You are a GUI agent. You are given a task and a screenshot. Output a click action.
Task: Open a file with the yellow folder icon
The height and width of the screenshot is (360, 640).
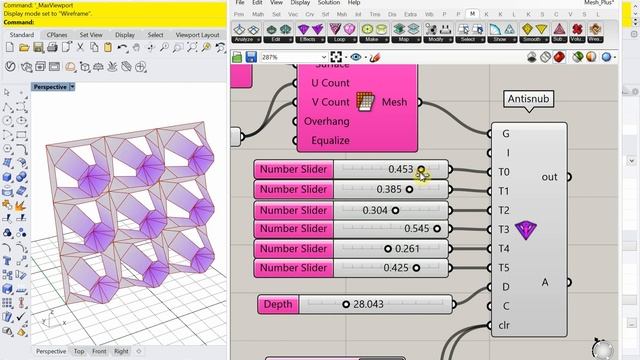click(x=24, y=48)
